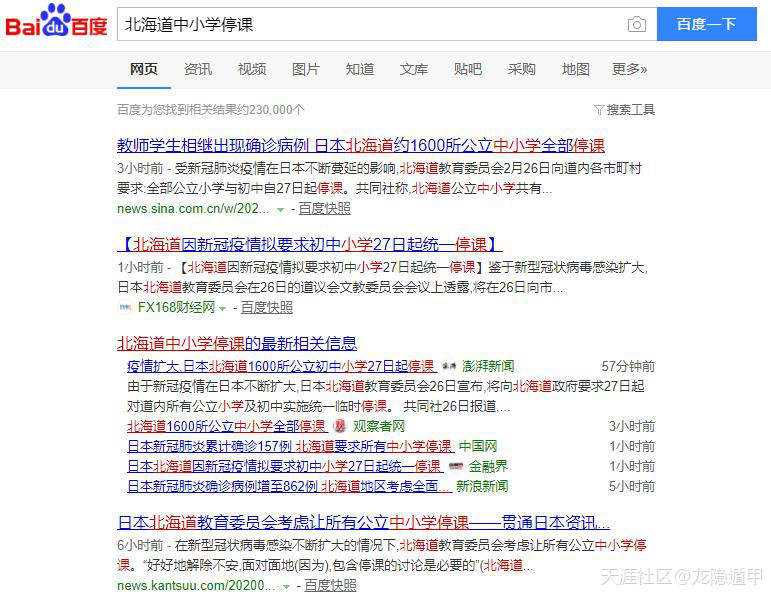
Task: Open the 文库 tab
Action: pyautogui.click(x=414, y=69)
